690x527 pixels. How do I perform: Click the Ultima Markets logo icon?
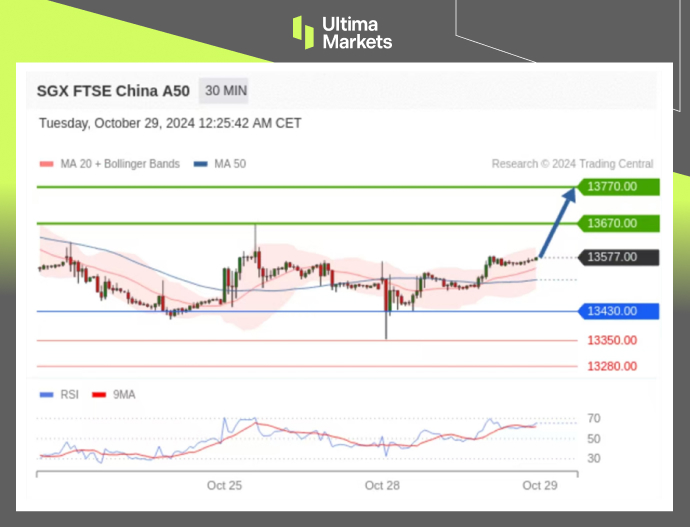pyautogui.click(x=303, y=31)
